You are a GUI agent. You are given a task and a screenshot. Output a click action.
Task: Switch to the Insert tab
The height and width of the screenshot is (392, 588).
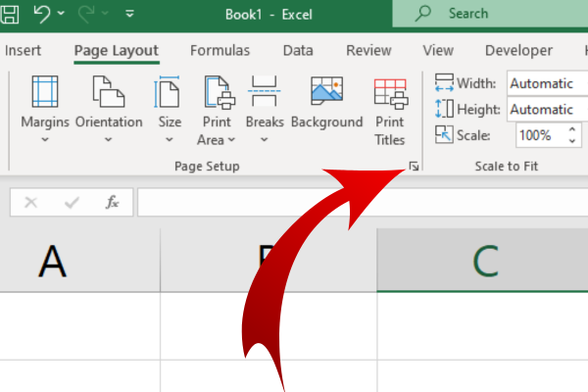[x=23, y=50]
